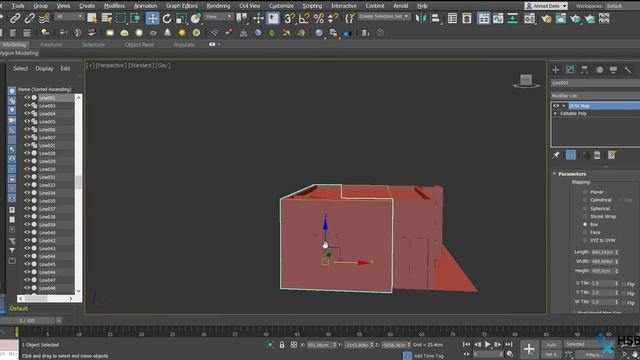Open reference coordinate system View dropdown

(218, 17)
